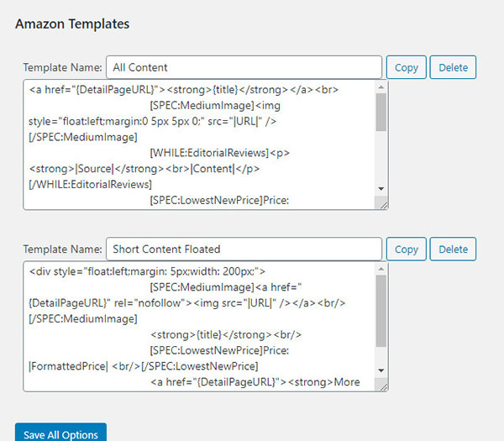Copy the All Content template
Image resolution: width=504 pixels, height=441 pixels.
pyautogui.click(x=406, y=67)
